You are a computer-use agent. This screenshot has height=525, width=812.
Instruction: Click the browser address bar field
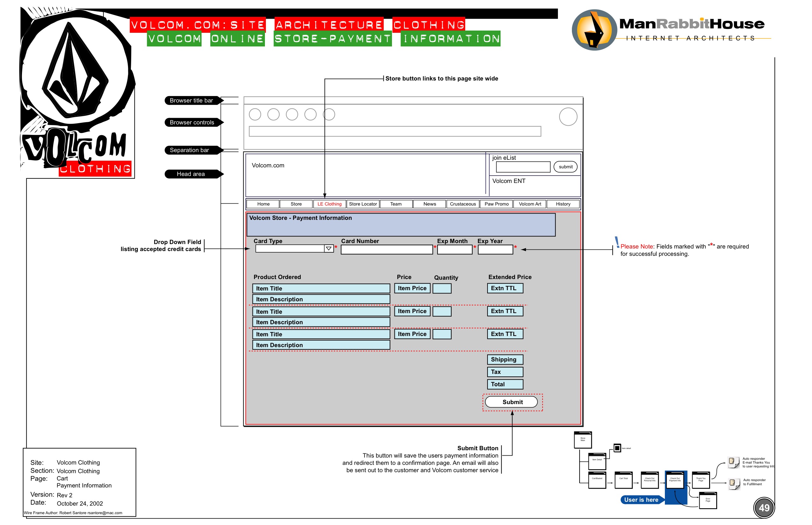tap(395, 132)
